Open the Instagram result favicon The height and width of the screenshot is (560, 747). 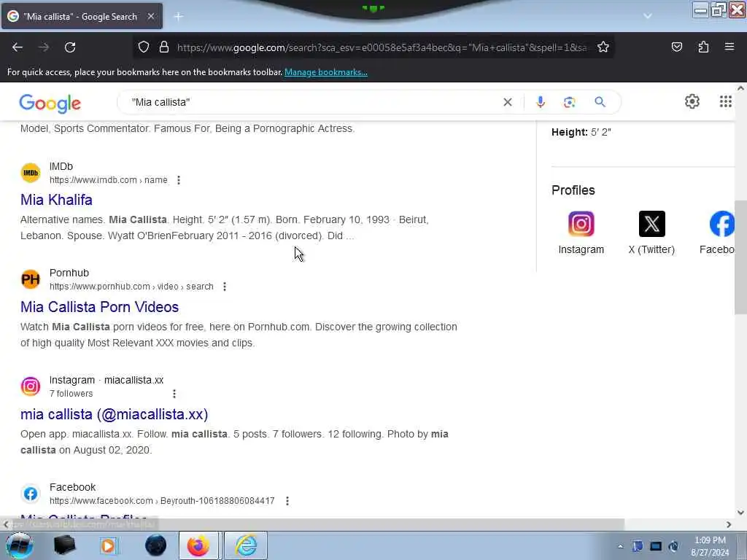tap(31, 386)
